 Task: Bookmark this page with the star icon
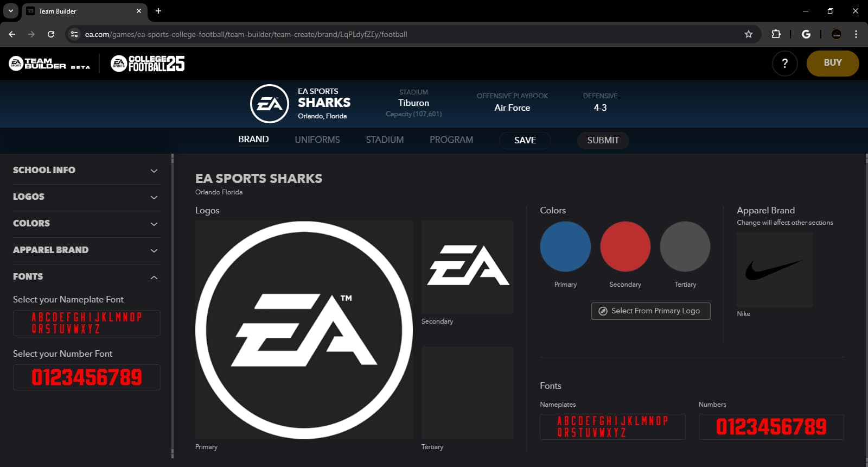[x=749, y=34]
